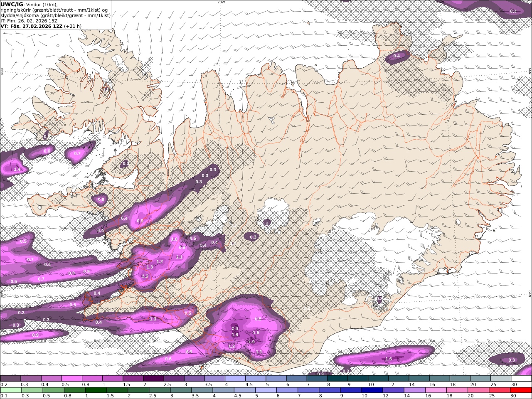
Task: Click the lower legend swatch between 8 and 9
Action: tap(330, 390)
